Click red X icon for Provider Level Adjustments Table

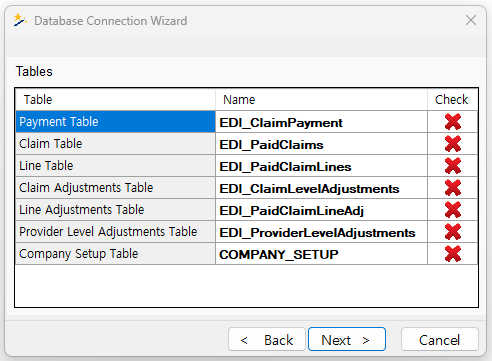tap(453, 232)
